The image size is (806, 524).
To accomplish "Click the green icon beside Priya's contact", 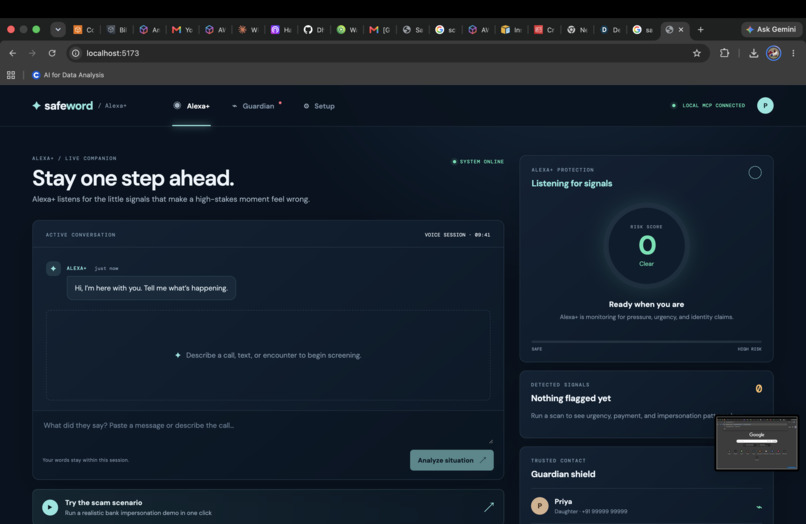I will tap(759, 507).
